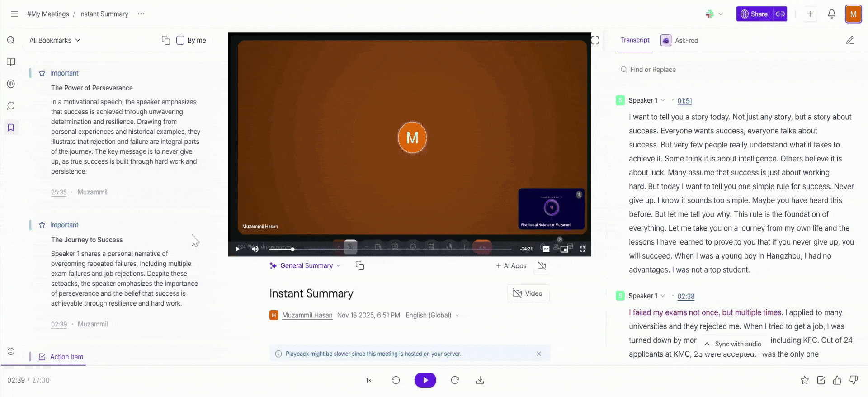The image size is (868, 397).
Task: Click the copy link icon on Share button
Action: tap(780, 14)
